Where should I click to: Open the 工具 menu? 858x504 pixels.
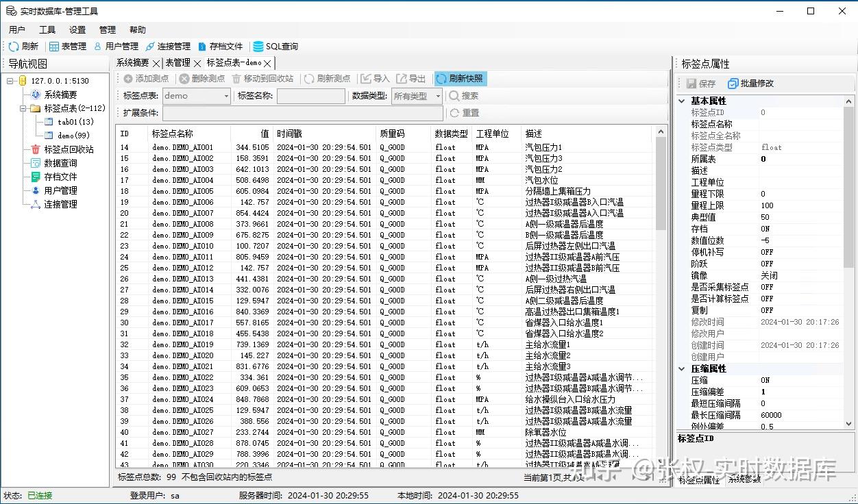coord(47,30)
